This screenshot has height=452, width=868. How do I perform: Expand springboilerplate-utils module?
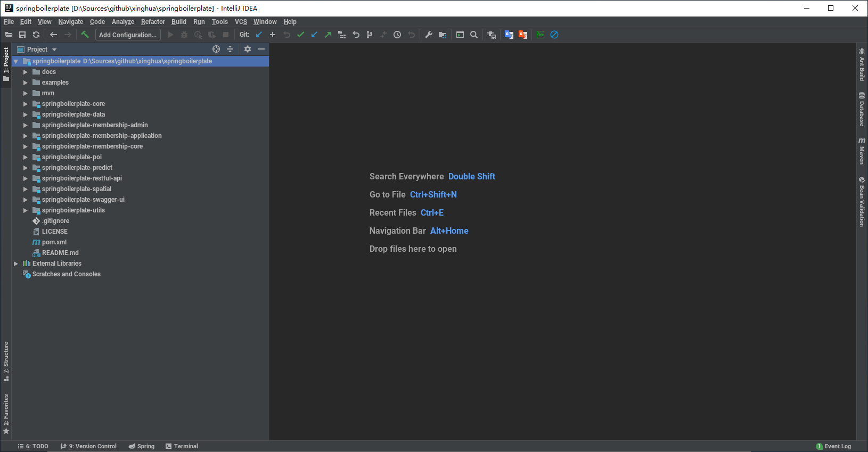[x=25, y=210]
